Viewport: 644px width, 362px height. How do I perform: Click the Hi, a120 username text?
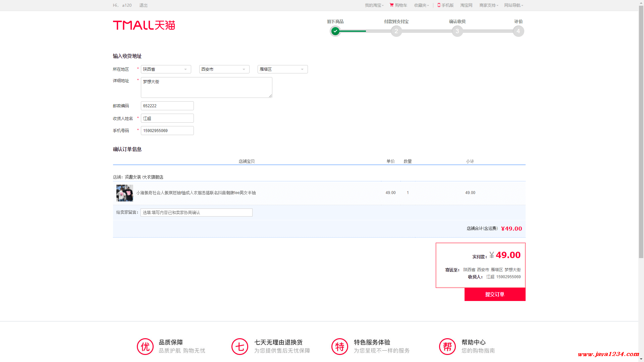tap(122, 5)
